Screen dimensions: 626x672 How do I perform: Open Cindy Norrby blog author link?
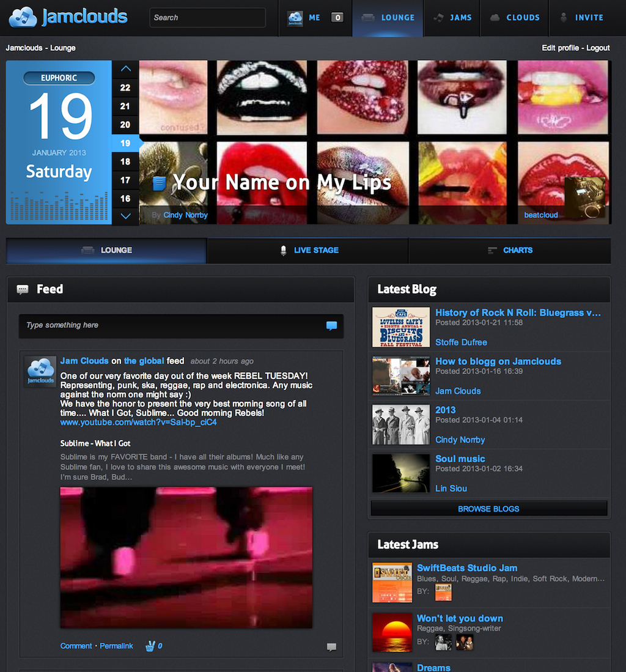(460, 440)
